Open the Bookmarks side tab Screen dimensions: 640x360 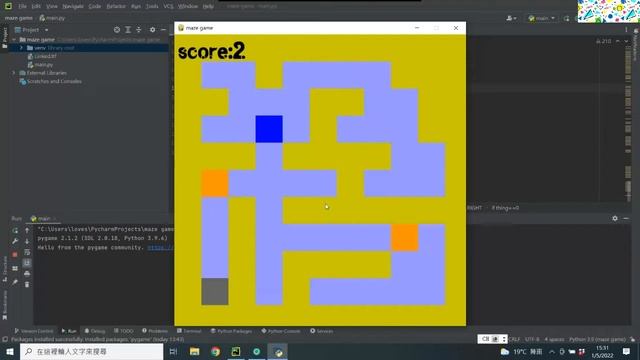[x=5, y=304]
